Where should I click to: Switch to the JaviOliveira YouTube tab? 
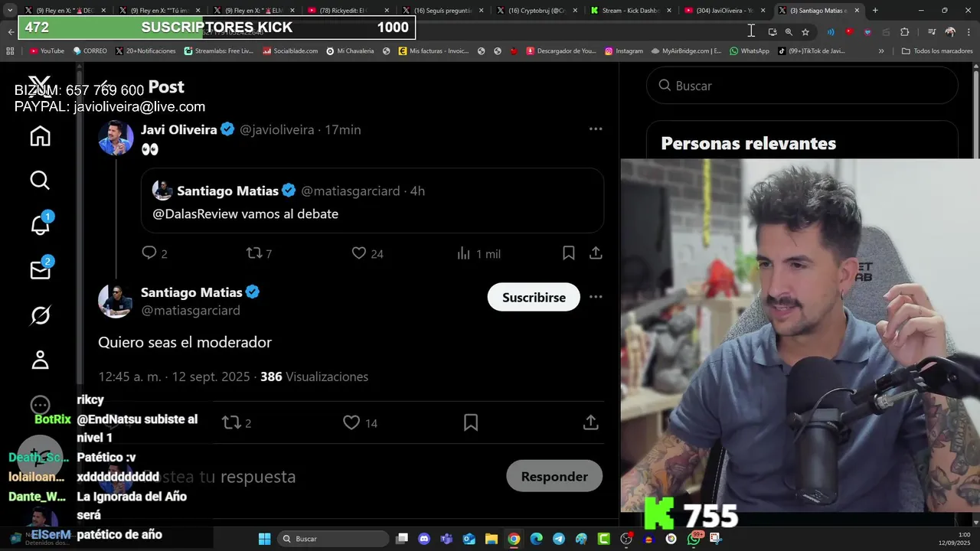724,11
